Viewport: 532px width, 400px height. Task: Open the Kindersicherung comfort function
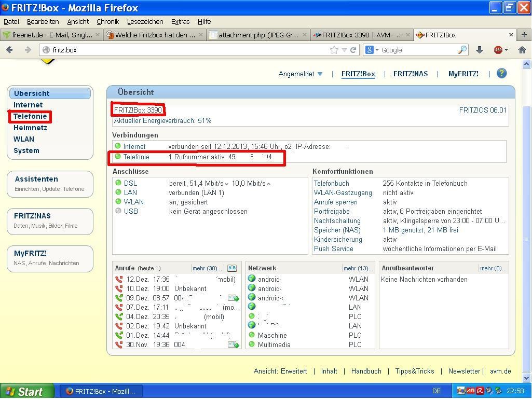click(x=338, y=240)
